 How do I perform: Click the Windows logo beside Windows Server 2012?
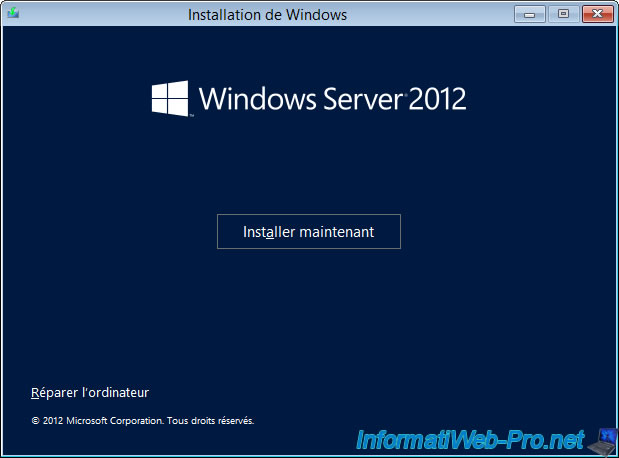coord(170,99)
